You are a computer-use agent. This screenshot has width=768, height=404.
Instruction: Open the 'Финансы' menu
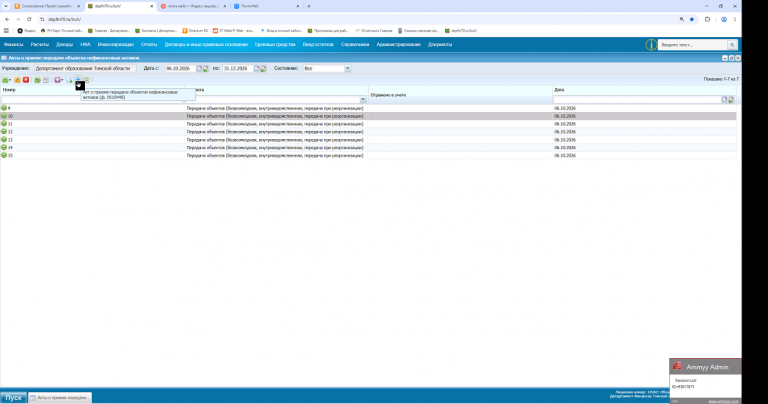pyautogui.click(x=13, y=45)
